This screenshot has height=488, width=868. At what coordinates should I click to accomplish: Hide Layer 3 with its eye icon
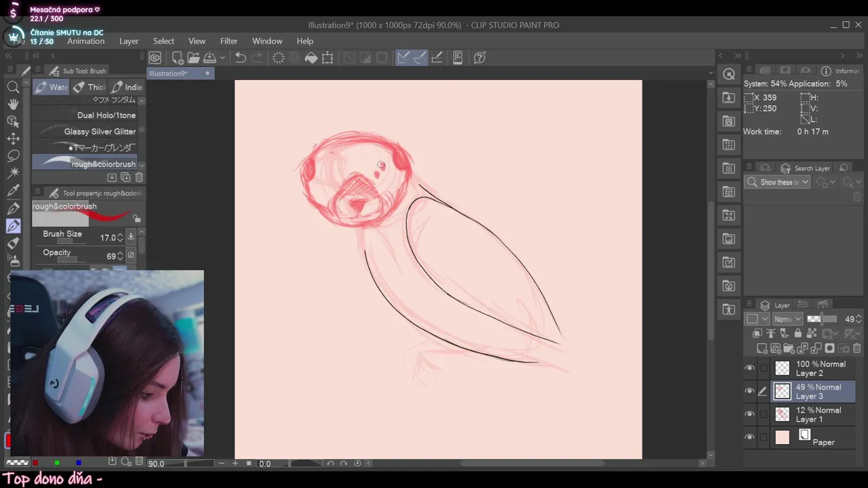(x=749, y=391)
